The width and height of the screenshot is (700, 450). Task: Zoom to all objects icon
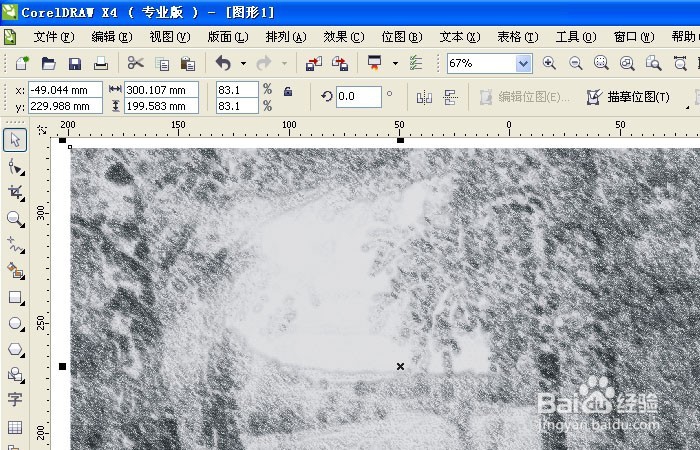pos(627,63)
